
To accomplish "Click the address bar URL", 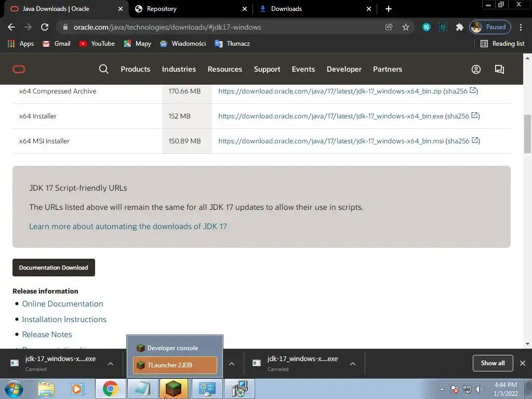I will click(x=167, y=27).
